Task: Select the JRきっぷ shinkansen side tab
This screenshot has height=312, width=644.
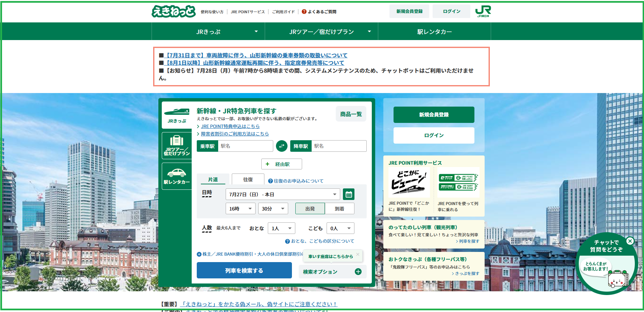Action: [x=177, y=115]
